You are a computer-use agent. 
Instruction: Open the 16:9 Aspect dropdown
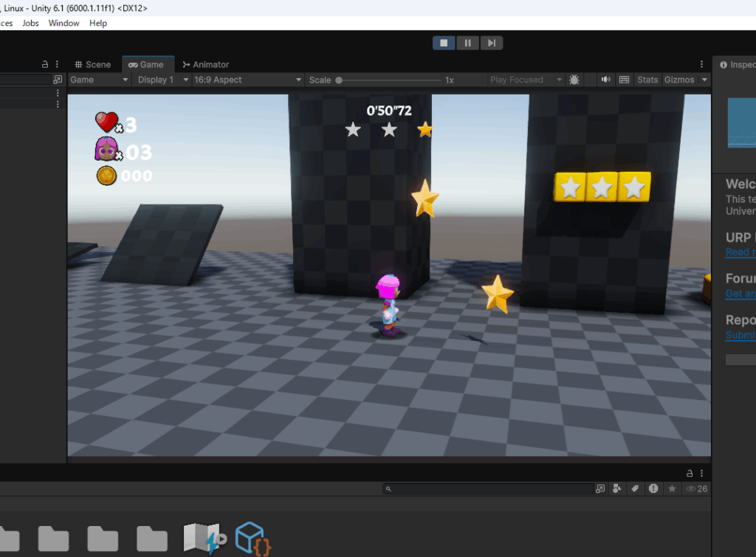[247, 80]
